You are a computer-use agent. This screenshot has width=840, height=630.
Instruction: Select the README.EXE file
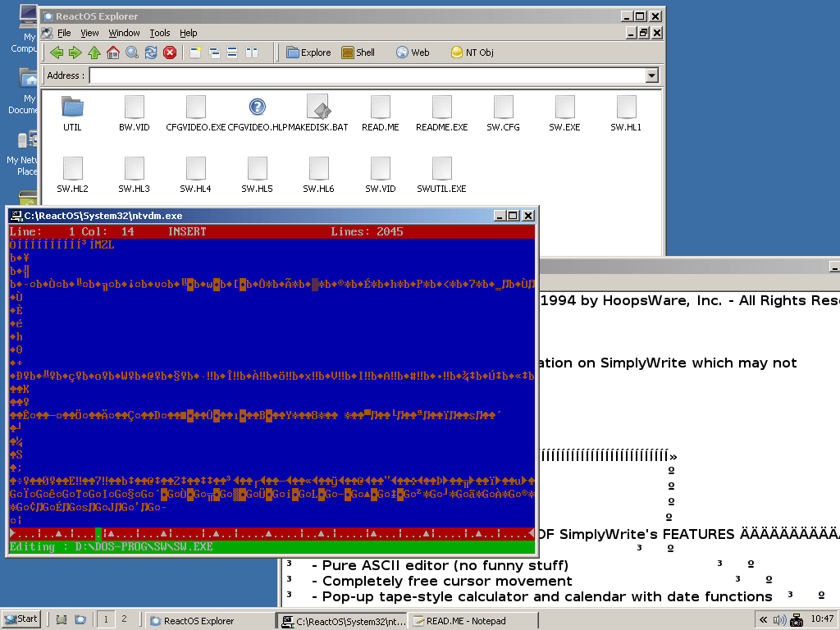pyautogui.click(x=442, y=113)
